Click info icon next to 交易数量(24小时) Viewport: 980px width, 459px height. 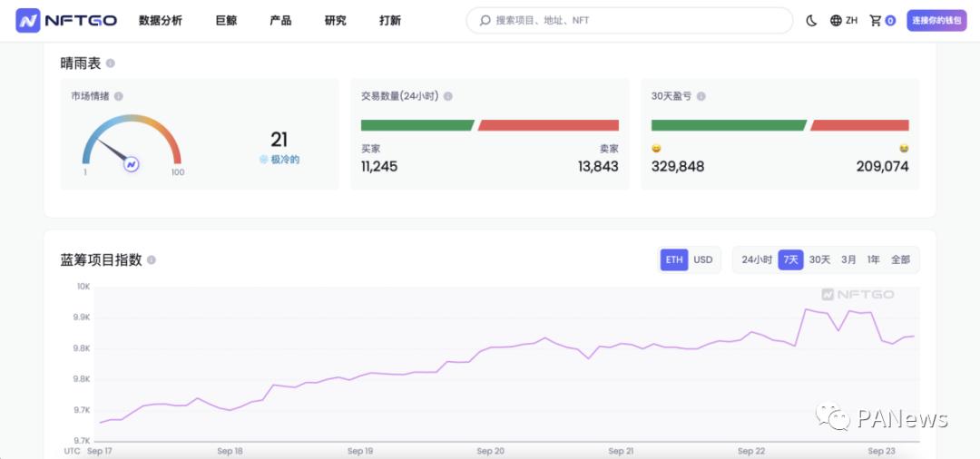[447, 96]
